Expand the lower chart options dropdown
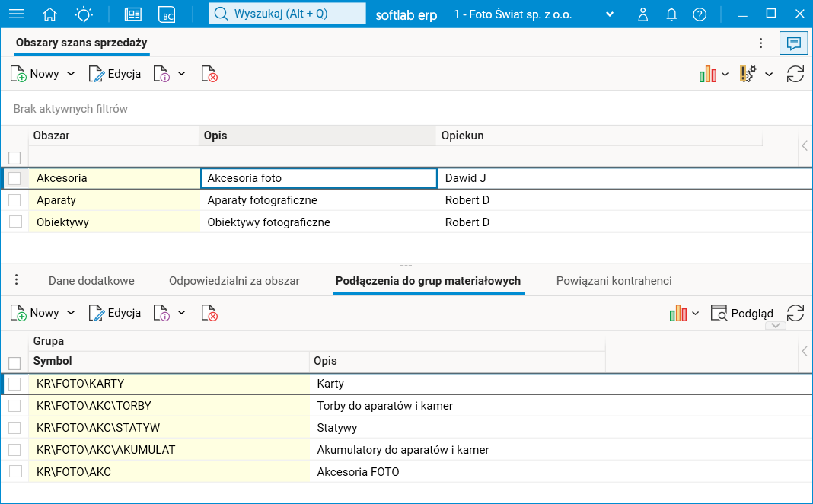Screen dimensions: 813x504 [695, 313]
